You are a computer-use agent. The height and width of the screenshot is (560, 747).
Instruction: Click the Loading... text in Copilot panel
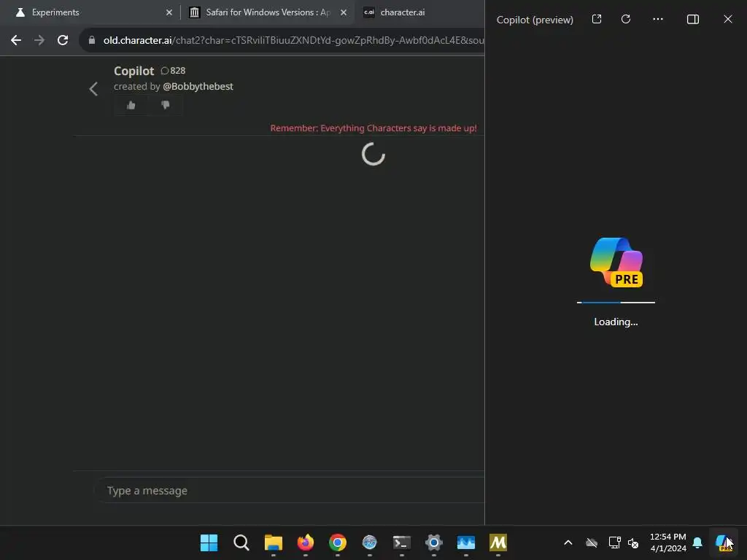[x=616, y=322]
